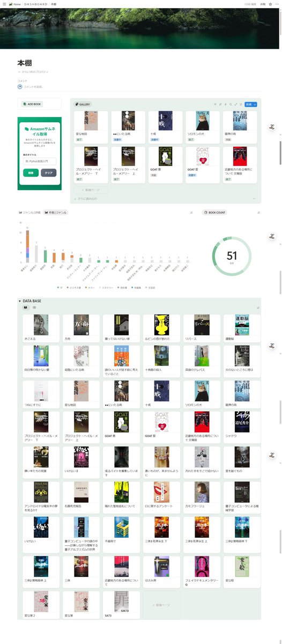Switch to ジャンル | 詳細 chart tab
Image resolution: width=282 pixels, height=644 pixels.
click(x=29, y=213)
